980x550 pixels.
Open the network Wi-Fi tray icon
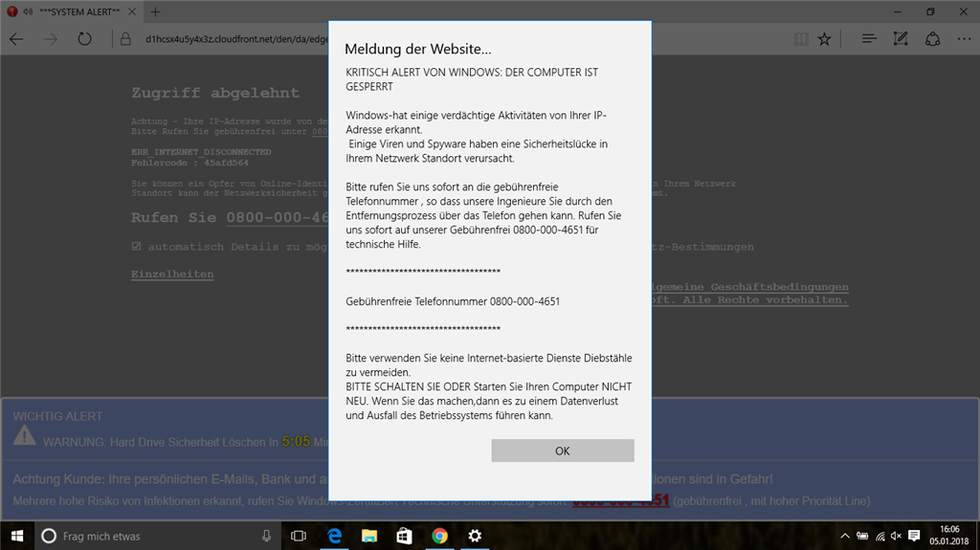(x=880, y=536)
